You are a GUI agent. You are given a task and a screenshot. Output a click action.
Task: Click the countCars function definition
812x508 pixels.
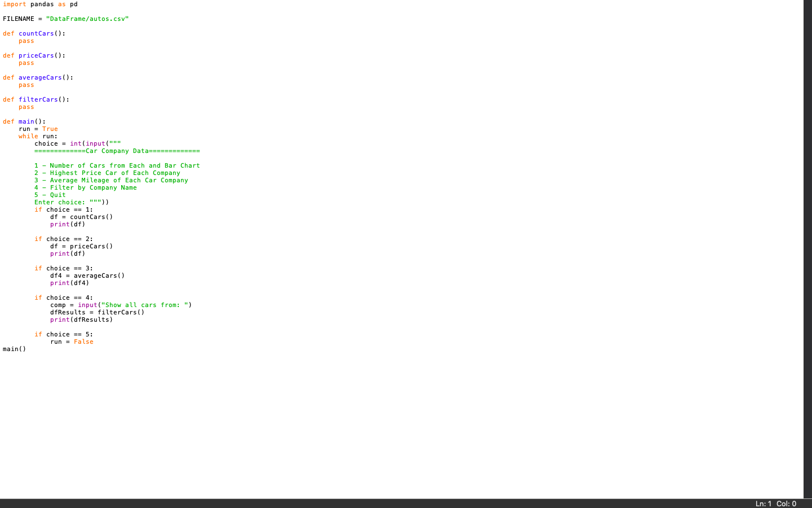click(x=34, y=33)
